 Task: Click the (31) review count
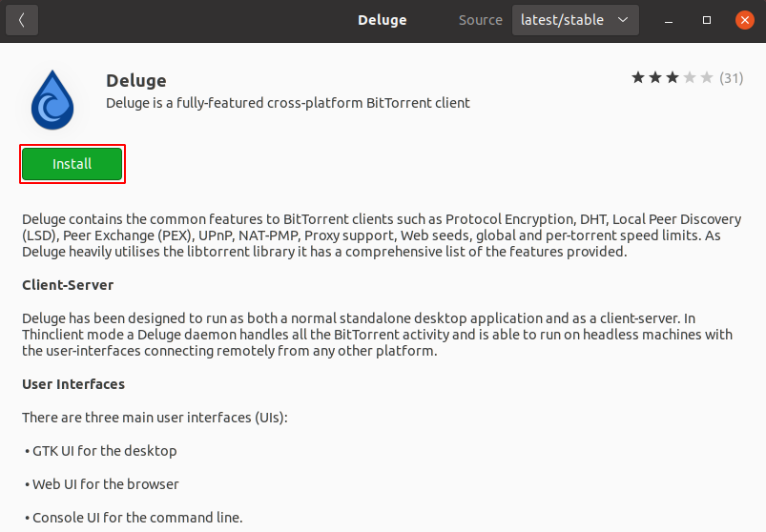point(732,78)
